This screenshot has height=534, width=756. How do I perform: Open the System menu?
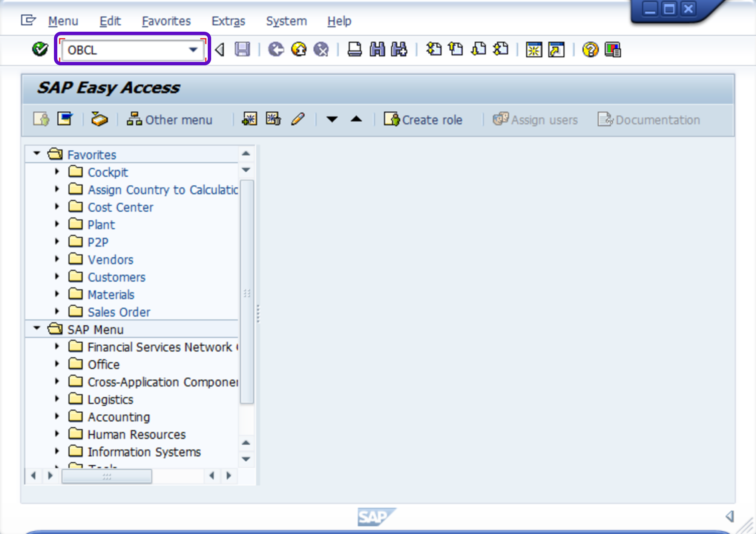click(x=286, y=21)
